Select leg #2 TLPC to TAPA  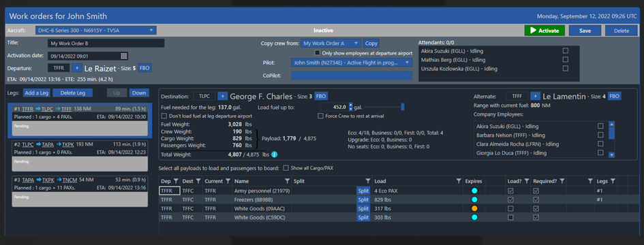tap(80, 156)
